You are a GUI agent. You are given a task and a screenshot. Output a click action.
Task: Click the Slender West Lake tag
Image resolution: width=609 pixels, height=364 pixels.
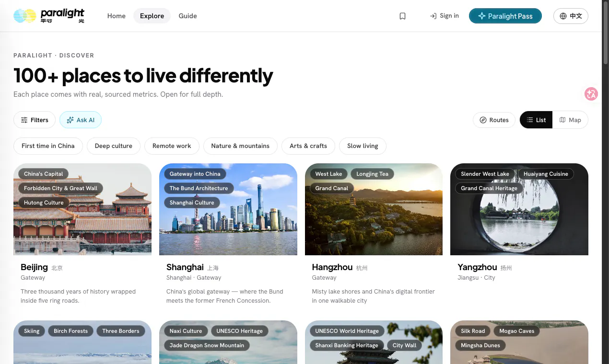485,174
